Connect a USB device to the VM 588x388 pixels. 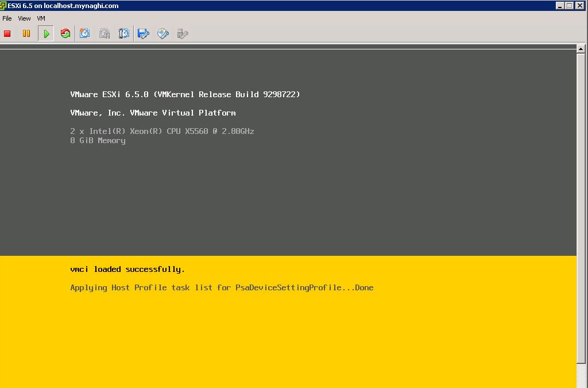(x=183, y=34)
